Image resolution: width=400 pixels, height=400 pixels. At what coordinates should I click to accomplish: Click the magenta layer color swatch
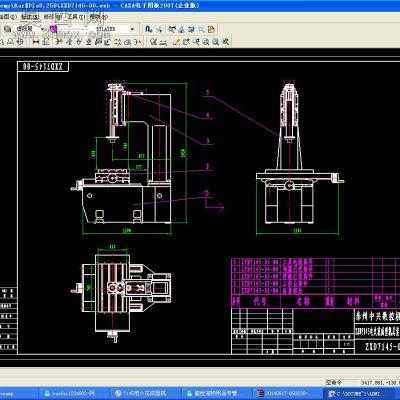coord(53,29)
